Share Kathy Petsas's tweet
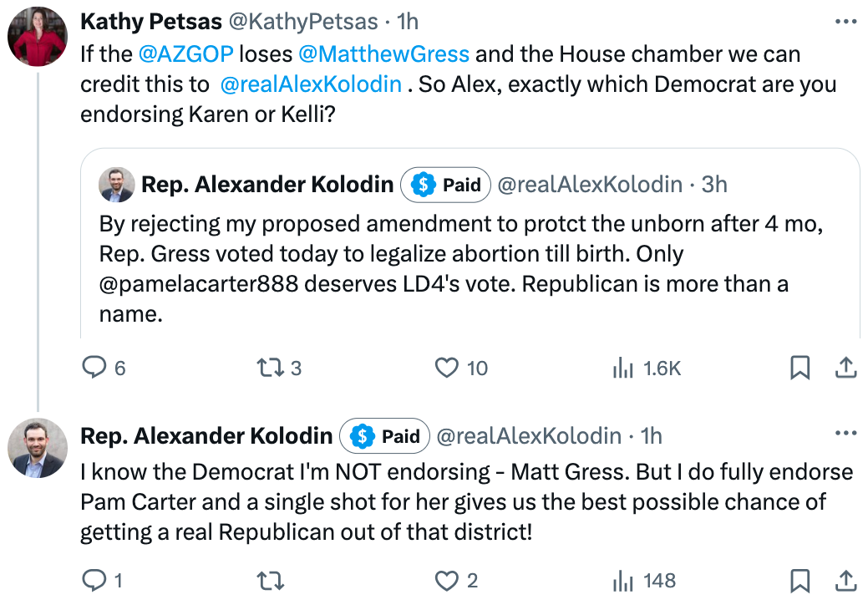The height and width of the screenshot is (610, 868). pos(845,368)
